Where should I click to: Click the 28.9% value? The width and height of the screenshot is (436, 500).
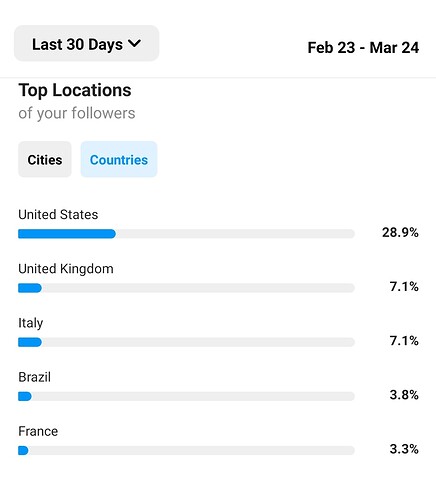click(x=400, y=232)
